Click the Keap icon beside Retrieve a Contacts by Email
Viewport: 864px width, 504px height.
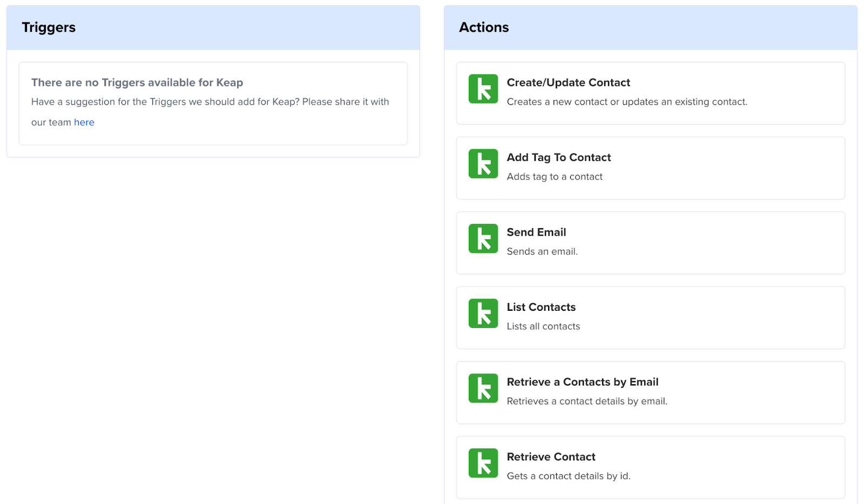(x=483, y=388)
